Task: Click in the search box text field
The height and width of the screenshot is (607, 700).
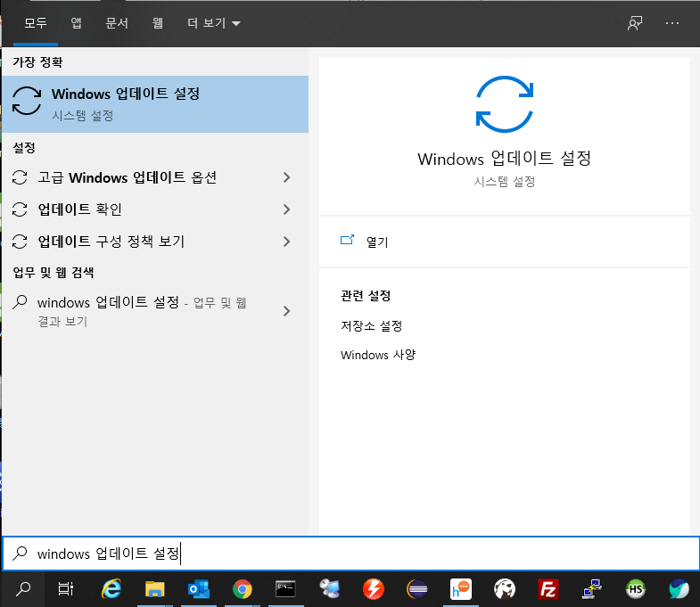Action: pyautogui.click(x=350, y=554)
